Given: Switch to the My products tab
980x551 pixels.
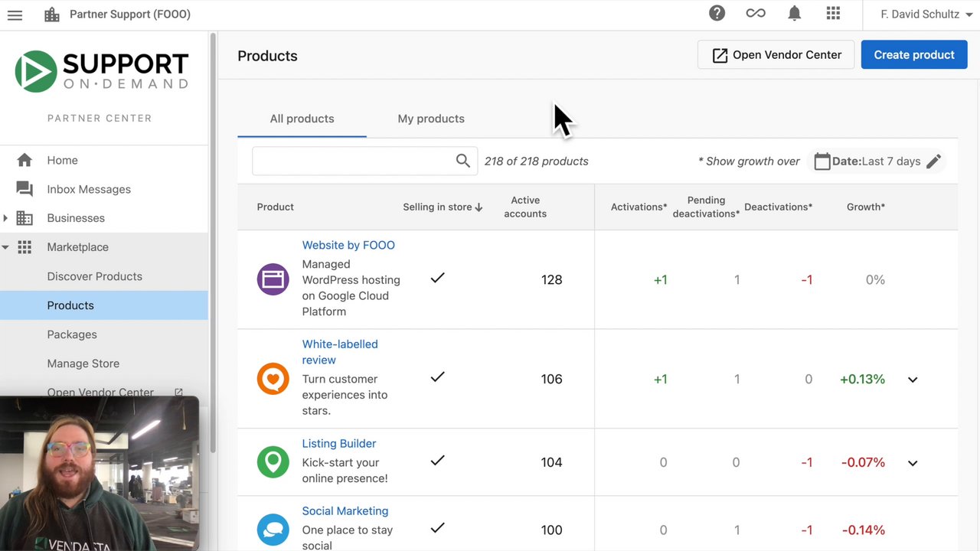Looking at the screenshot, I should [431, 119].
